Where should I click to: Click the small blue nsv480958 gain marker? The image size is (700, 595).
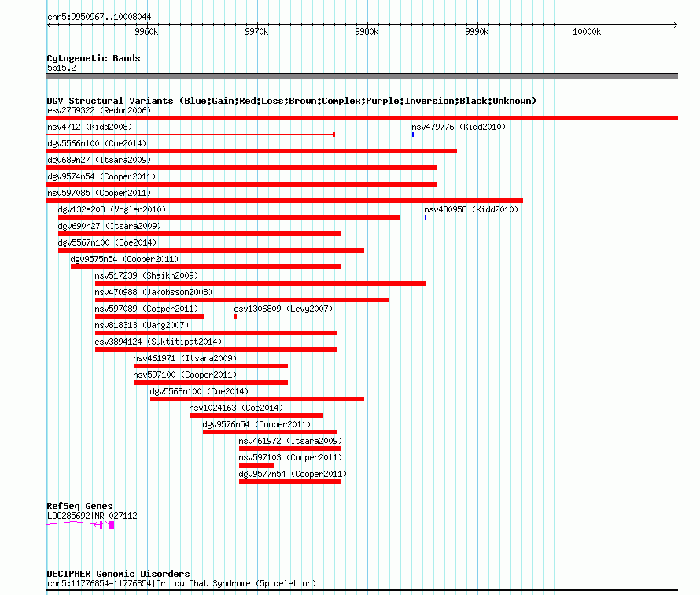426,217
